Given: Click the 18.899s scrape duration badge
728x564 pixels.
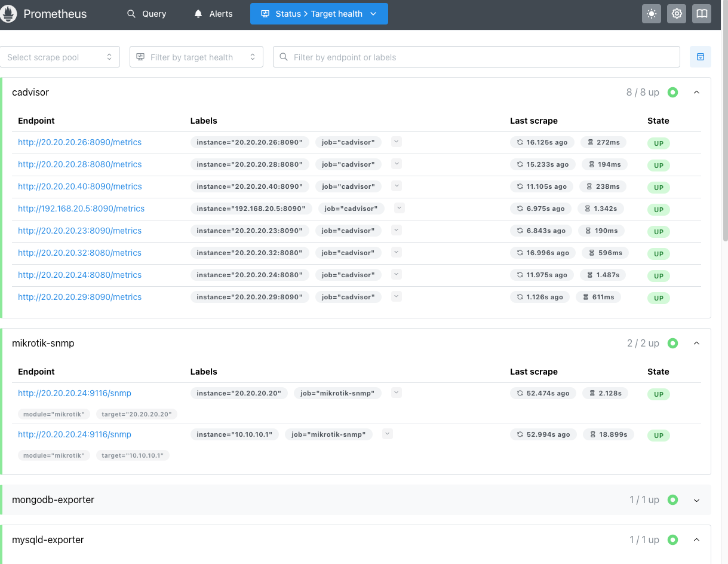Looking at the screenshot, I should (609, 434).
